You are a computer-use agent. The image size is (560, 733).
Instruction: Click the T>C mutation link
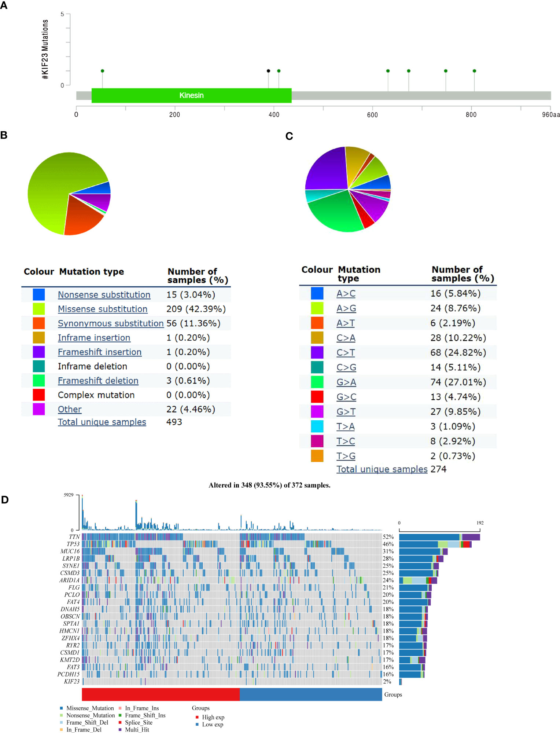coord(346,441)
